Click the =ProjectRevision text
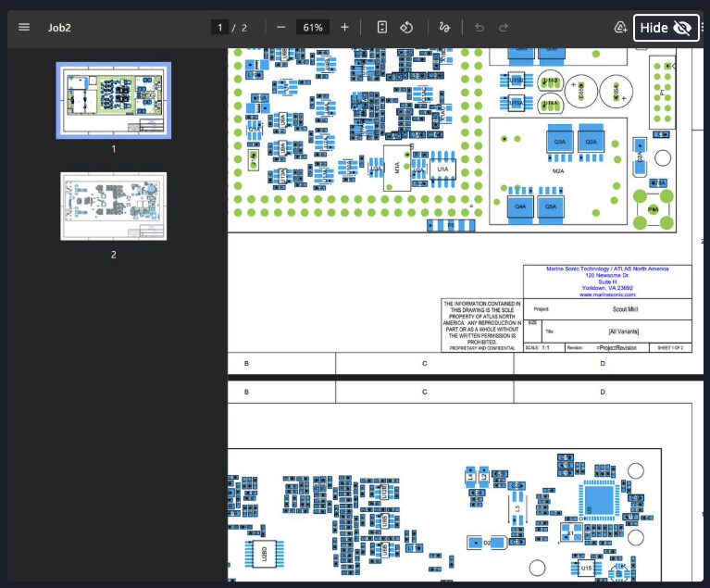 tap(617, 348)
